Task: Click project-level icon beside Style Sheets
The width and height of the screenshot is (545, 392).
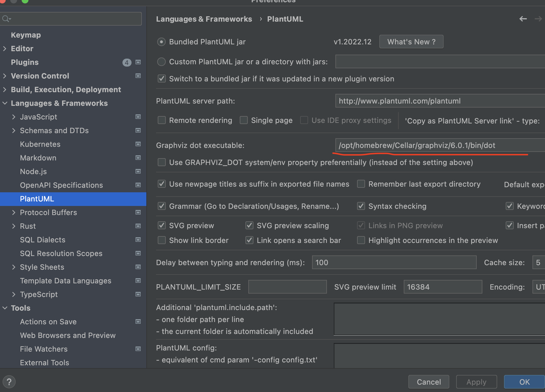Action: [138, 267]
